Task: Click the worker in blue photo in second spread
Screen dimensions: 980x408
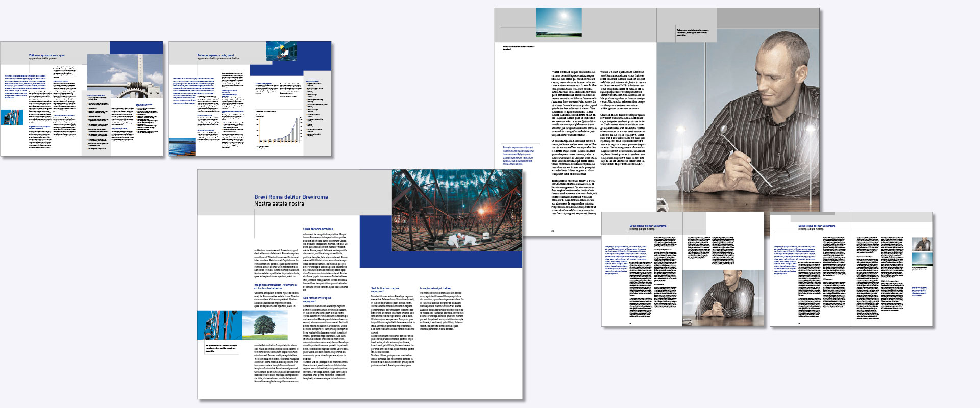Action: pos(281,51)
